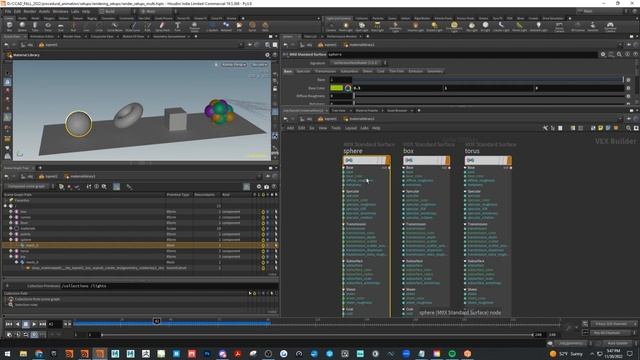Image resolution: width=640 pixels, height=360 pixels.
Task: Add a Portal Light from the shelf
Action: click(519, 27)
